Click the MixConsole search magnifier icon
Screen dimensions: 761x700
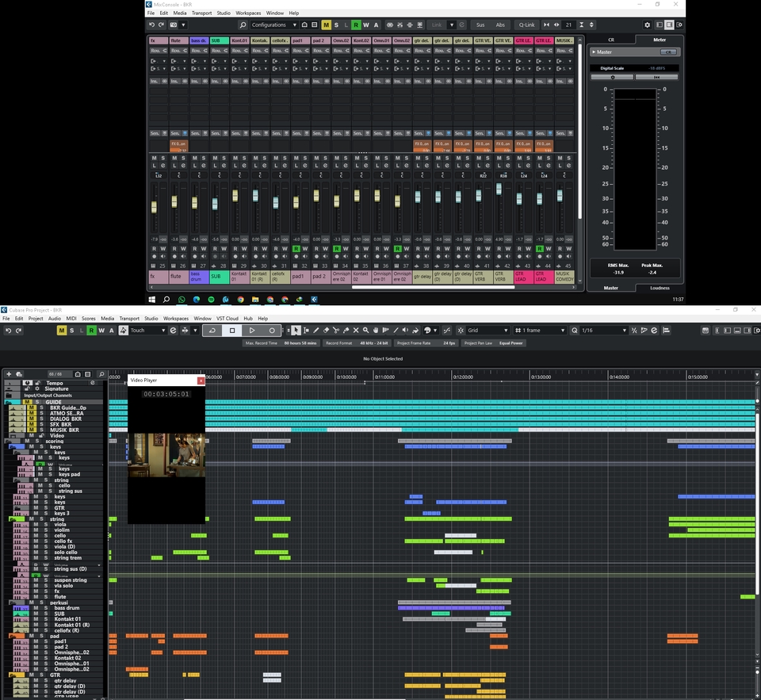[243, 25]
